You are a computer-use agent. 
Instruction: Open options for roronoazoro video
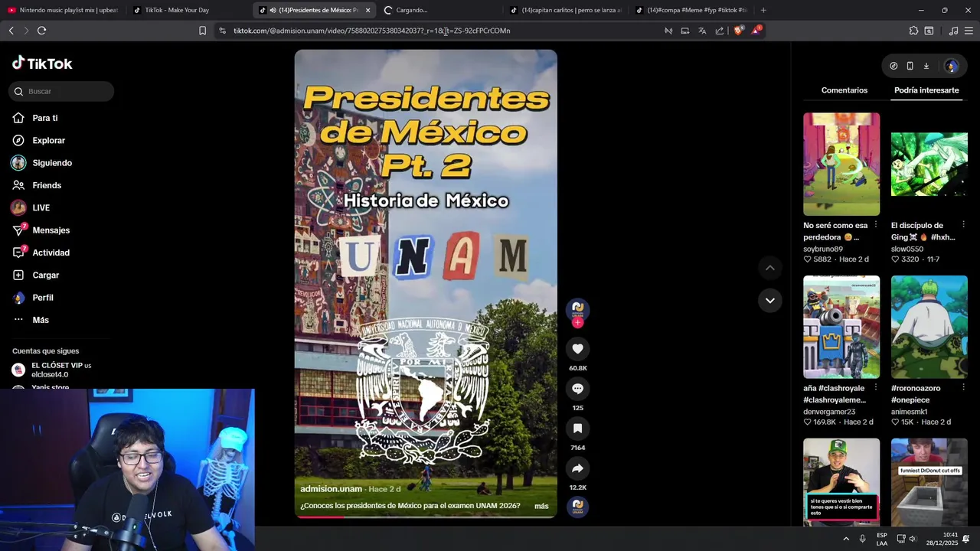click(963, 387)
